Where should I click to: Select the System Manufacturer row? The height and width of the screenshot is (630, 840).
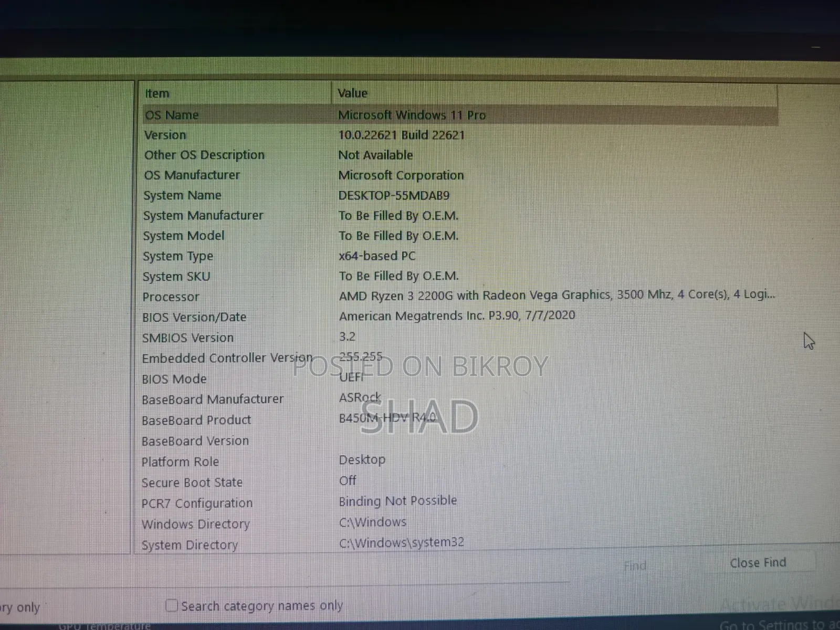(x=459, y=215)
